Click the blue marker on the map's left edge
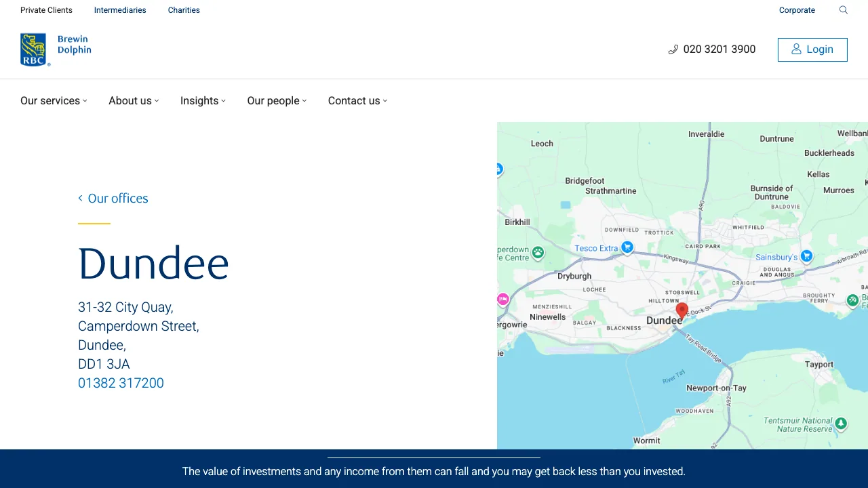Image resolution: width=868 pixels, height=488 pixels. [498, 169]
